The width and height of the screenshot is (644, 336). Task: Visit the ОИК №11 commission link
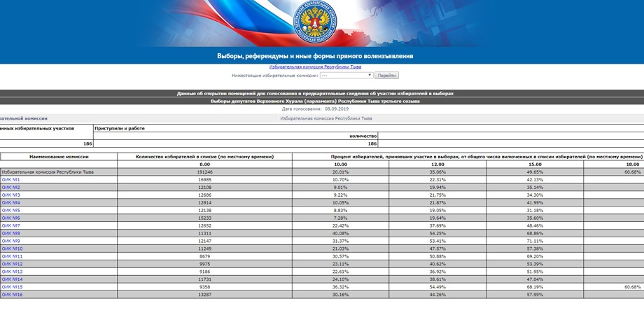(12, 257)
